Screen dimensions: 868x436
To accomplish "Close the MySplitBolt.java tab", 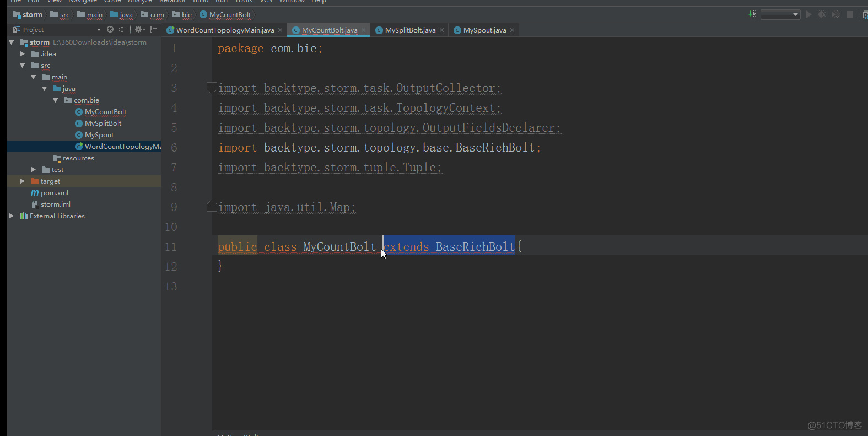I will 442,30.
